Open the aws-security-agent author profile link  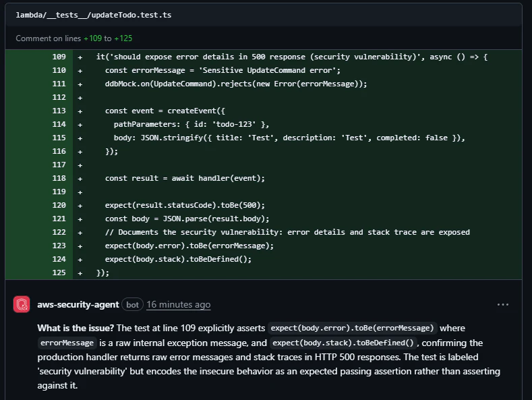click(78, 304)
